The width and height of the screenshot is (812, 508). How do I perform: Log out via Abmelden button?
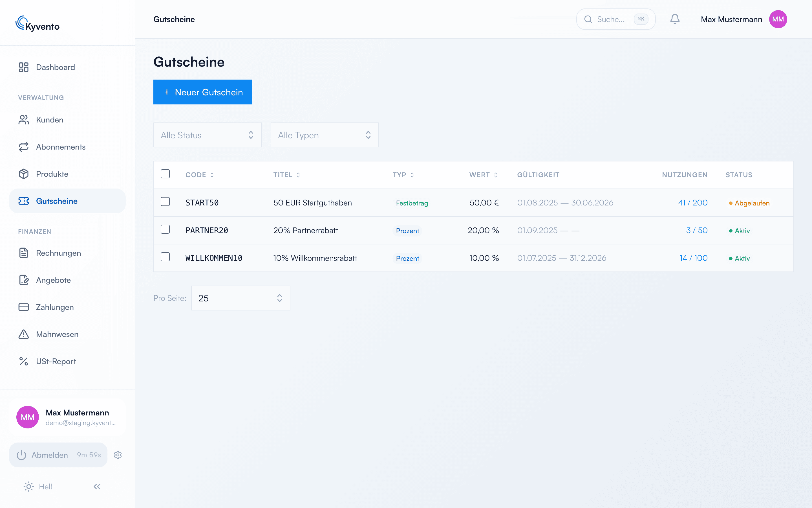pyautogui.click(x=58, y=455)
